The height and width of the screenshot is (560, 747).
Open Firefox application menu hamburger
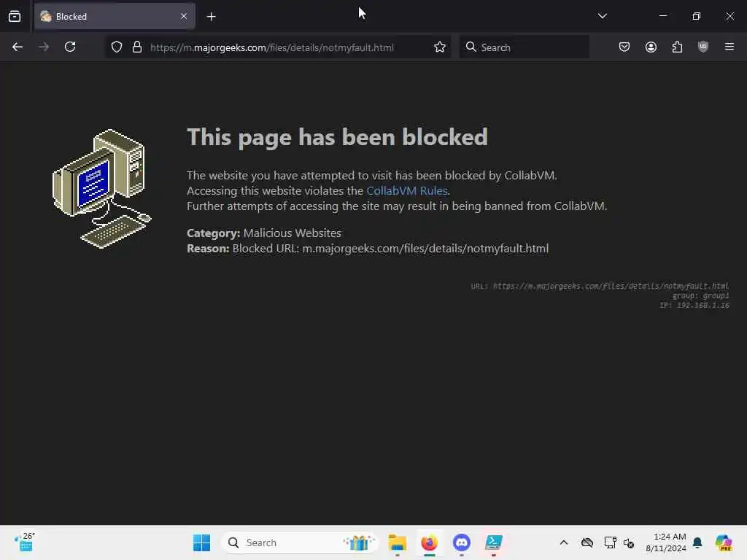click(x=729, y=47)
